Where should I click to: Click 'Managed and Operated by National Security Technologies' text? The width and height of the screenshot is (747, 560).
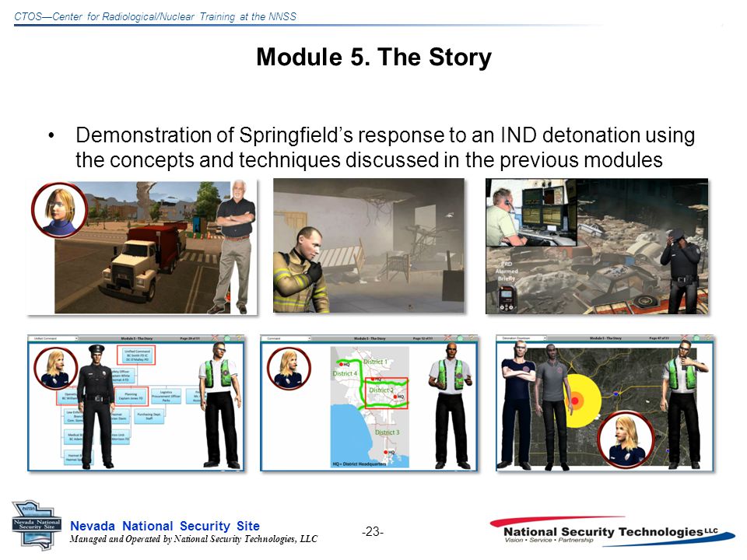(x=194, y=539)
